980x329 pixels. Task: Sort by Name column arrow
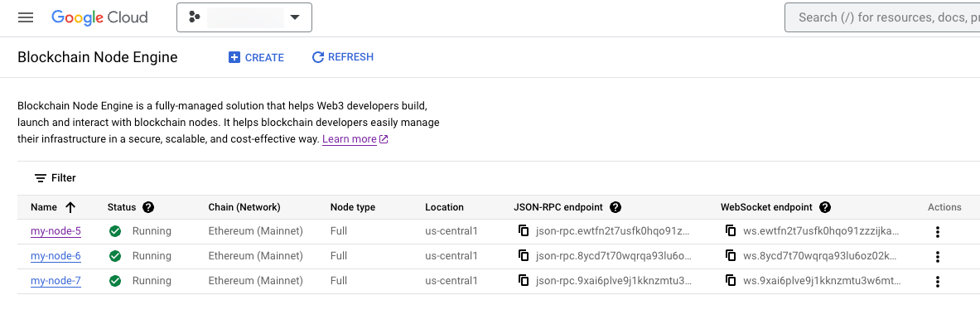pyautogui.click(x=70, y=207)
